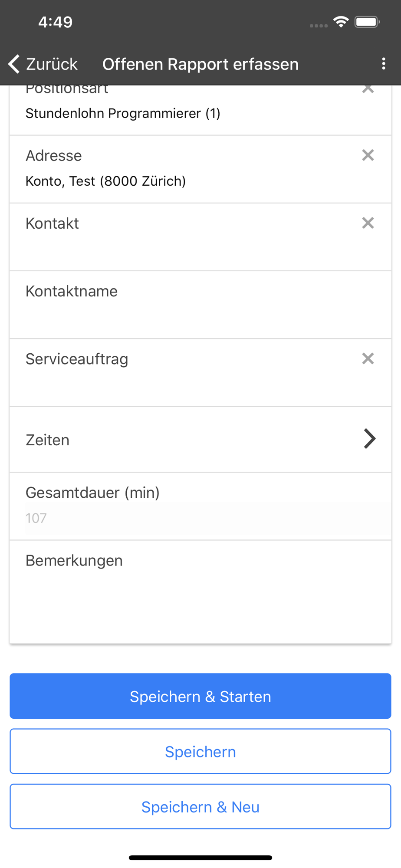Tap the back chevron arrow icon
Viewport: 401px width, 868px height.
click(14, 64)
